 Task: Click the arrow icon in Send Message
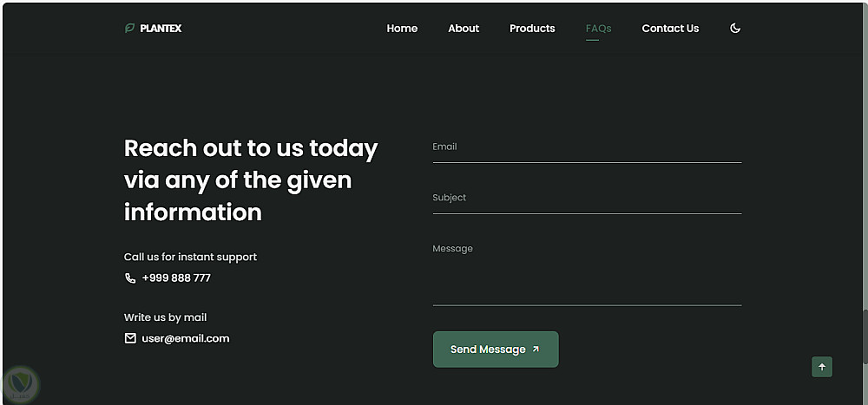click(x=536, y=349)
